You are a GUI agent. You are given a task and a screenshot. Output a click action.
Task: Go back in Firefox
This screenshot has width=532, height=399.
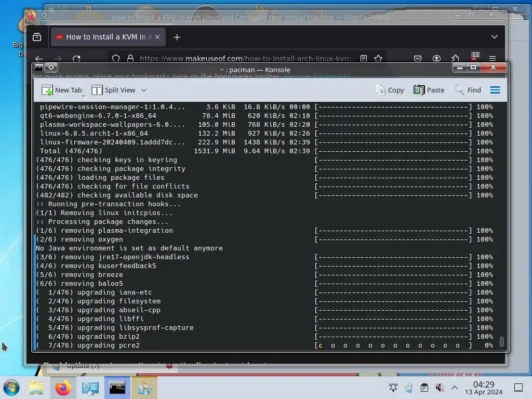pyautogui.click(x=39, y=58)
